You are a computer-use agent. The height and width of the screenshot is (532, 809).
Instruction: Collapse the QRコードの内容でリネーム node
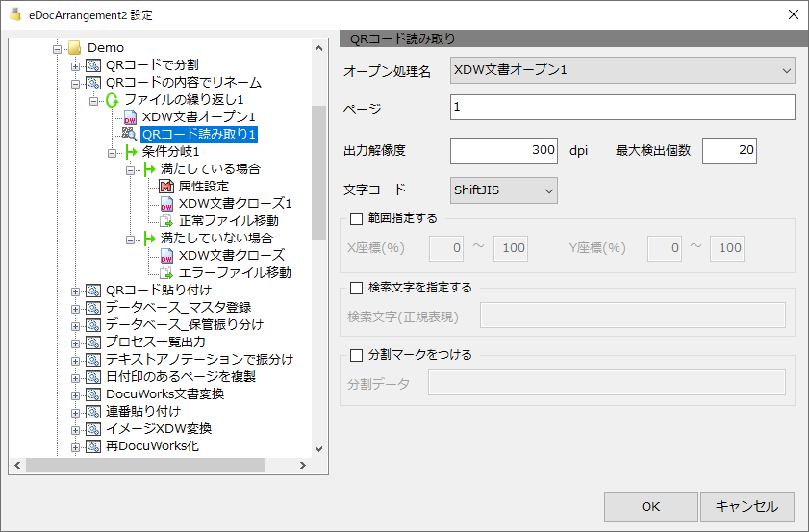coord(75,84)
